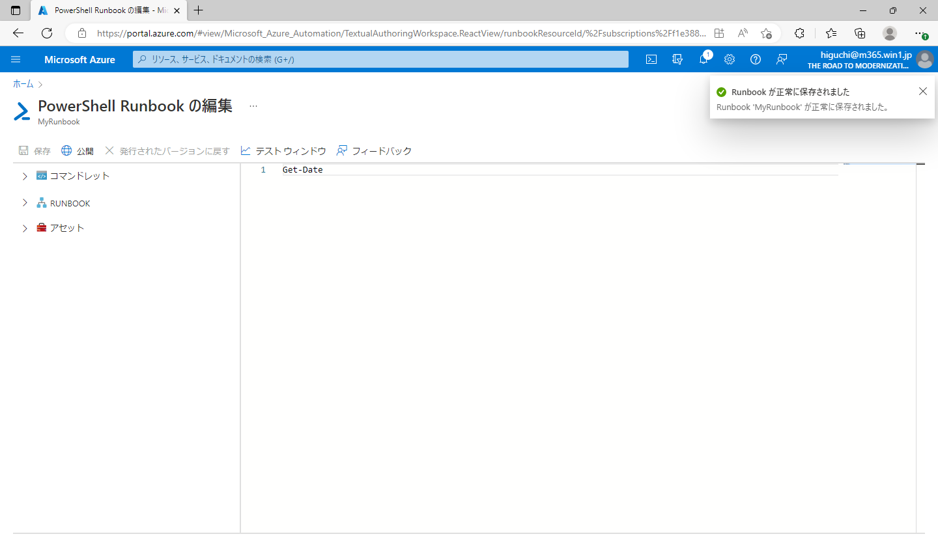Click the read aloud icon
Image resolution: width=938 pixels, height=560 pixels.
[743, 33]
